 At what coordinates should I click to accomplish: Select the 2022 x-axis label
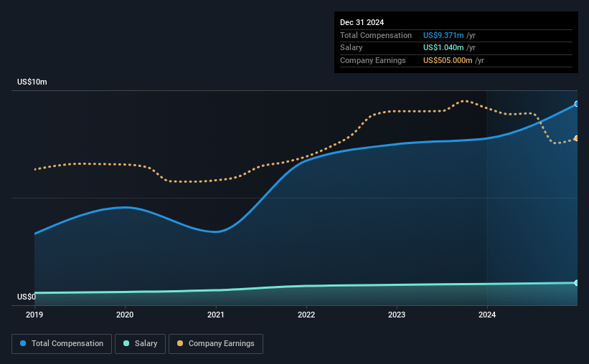point(306,315)
